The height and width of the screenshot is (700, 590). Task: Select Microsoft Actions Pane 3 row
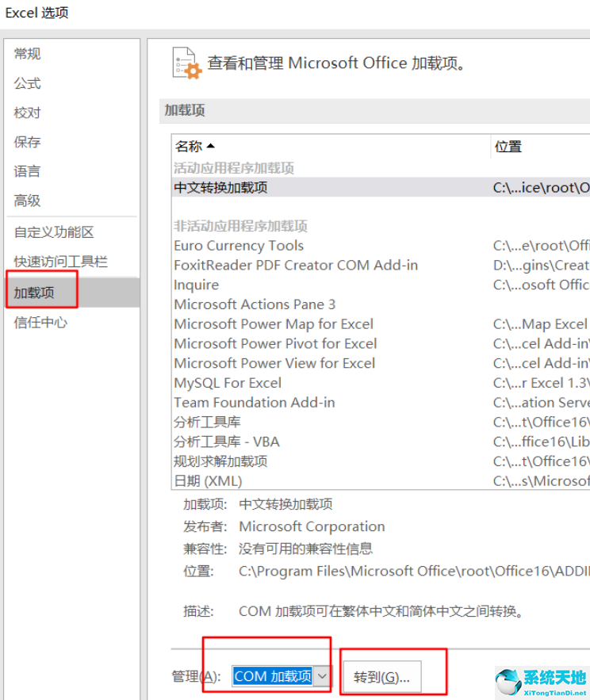[381, 304]
